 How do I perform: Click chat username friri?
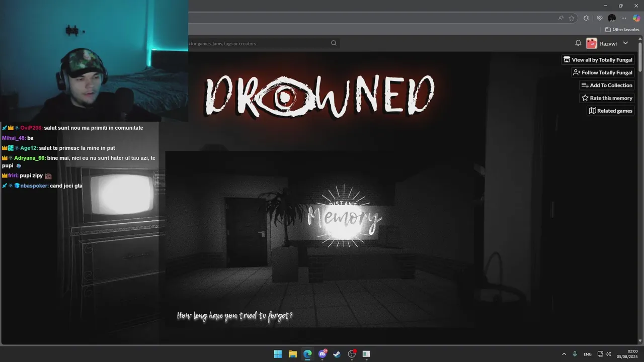point(13,175)
